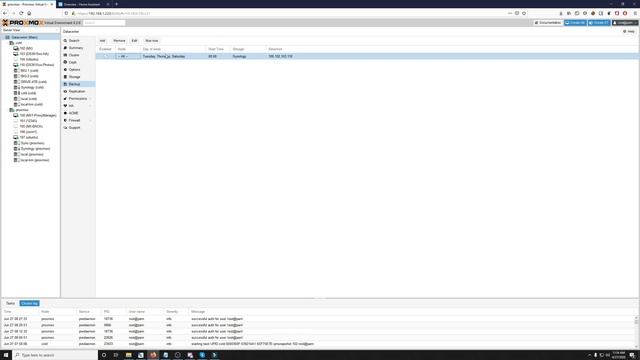The image size is (640, 360).
Task: Open the Documentation link
Action: point(548,23)
